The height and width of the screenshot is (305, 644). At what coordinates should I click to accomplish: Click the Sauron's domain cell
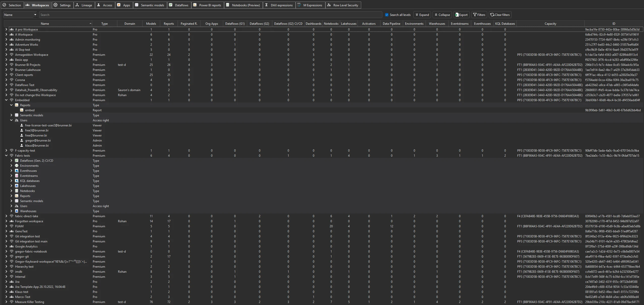(129, 90)
